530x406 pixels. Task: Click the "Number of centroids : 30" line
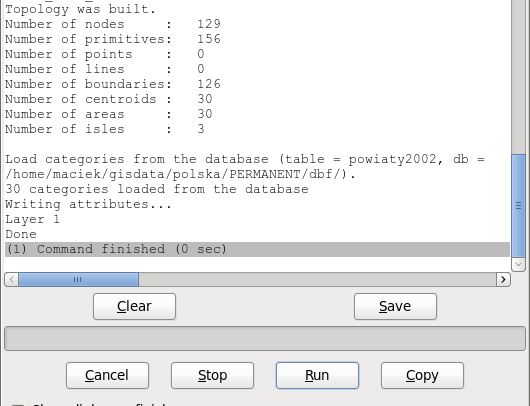coord(109,99)
